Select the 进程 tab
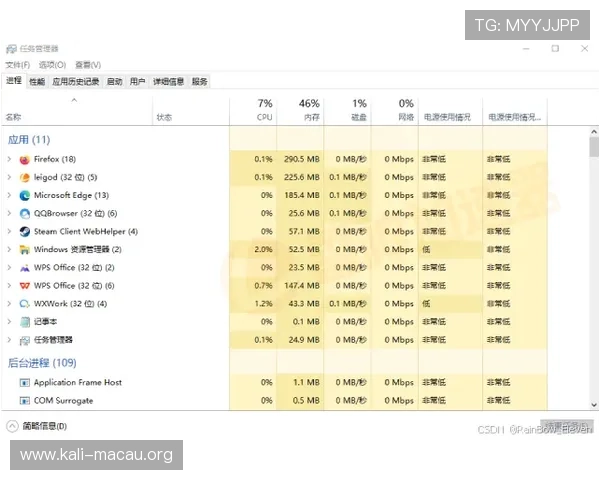 14,80
